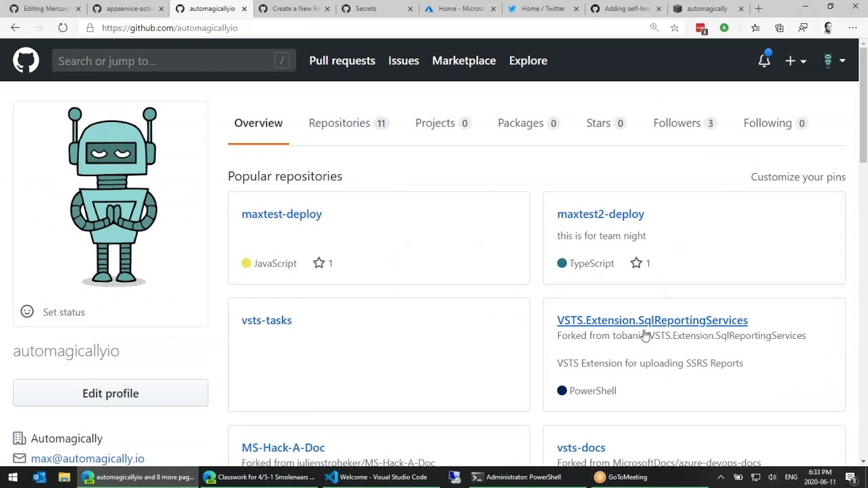Switch to the Secrets browser tab

[376, 9]
